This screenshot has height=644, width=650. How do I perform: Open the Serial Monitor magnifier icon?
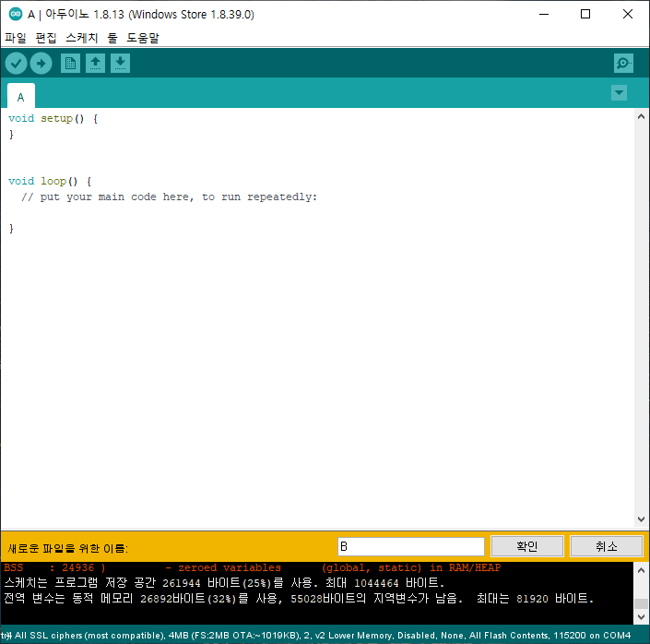(623, 64)
